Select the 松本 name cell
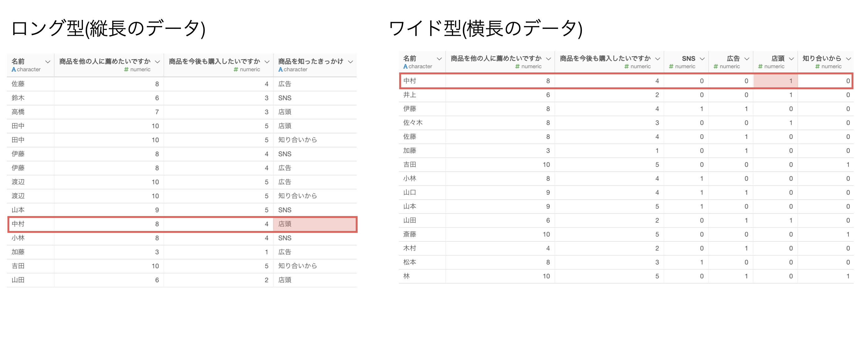 point(422,262)
